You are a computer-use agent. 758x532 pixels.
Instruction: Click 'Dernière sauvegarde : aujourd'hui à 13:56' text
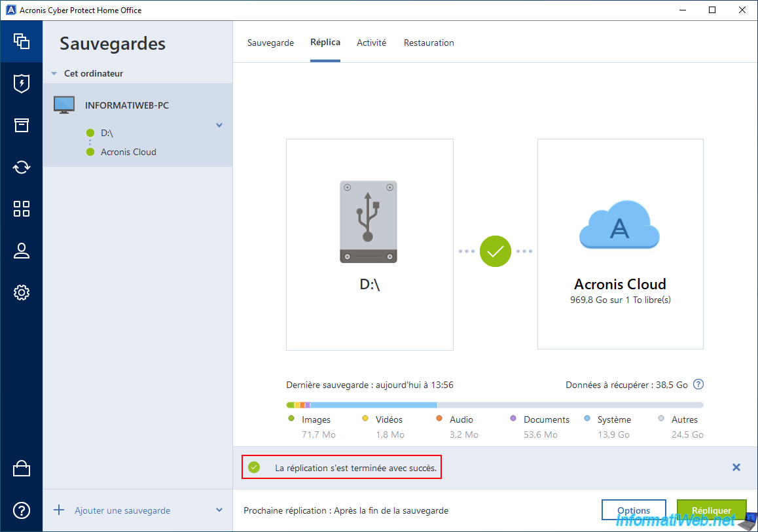370,385
